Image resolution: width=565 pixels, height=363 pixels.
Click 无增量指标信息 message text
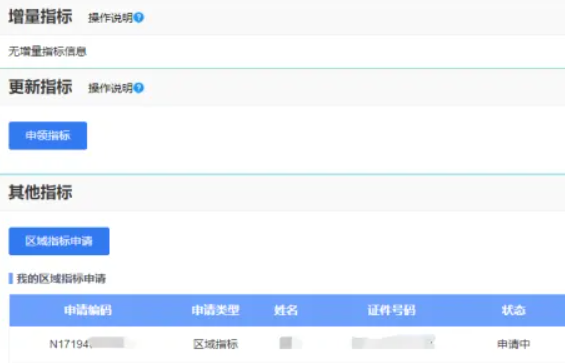tap(47, 52)
